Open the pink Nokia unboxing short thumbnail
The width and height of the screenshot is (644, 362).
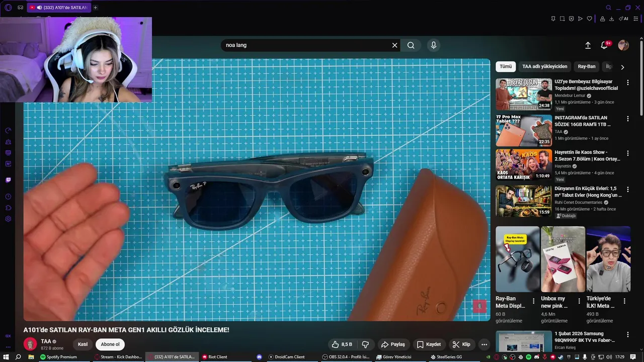(563, 259)
